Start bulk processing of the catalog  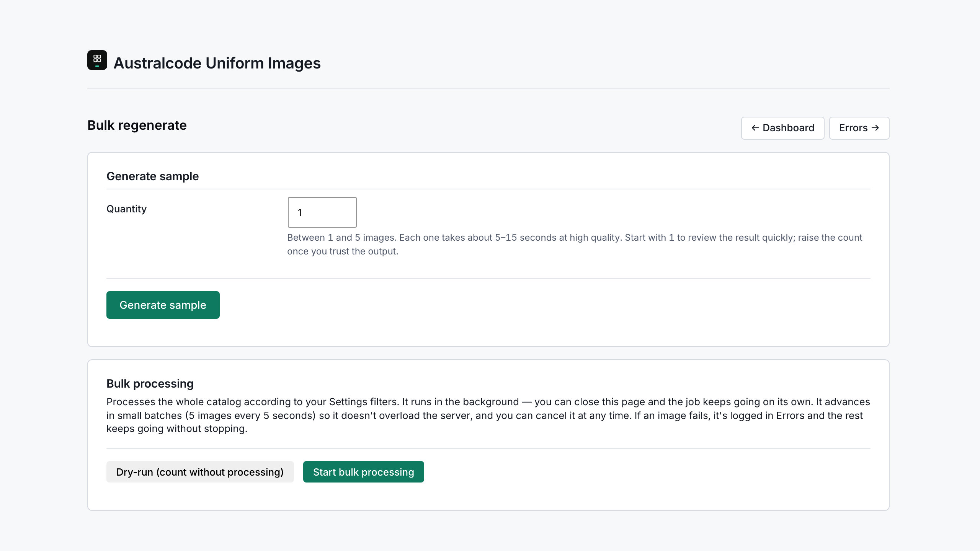[x=363, y=472]
